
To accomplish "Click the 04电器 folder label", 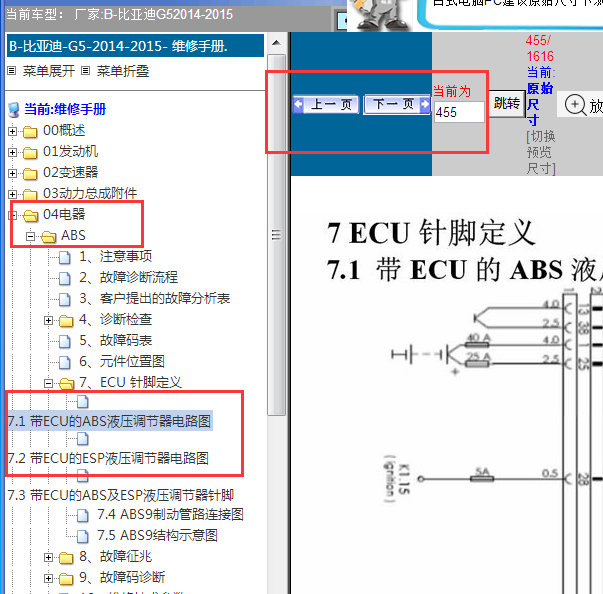I will 64,215.
